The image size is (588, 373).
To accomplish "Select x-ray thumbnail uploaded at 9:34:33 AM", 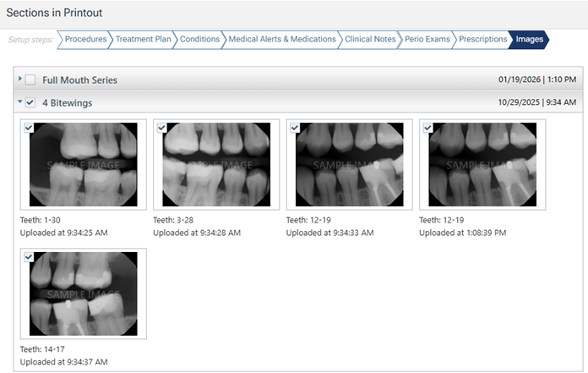I will (349, 165).
